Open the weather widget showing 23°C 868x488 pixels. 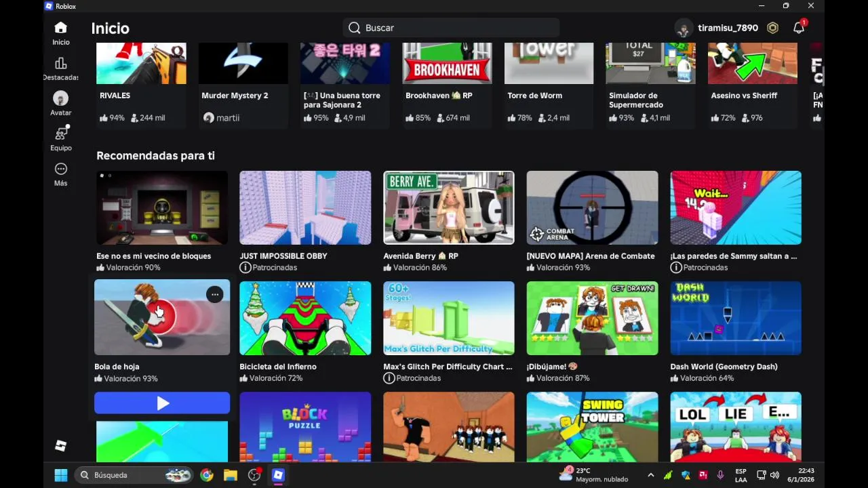(593, 475)
